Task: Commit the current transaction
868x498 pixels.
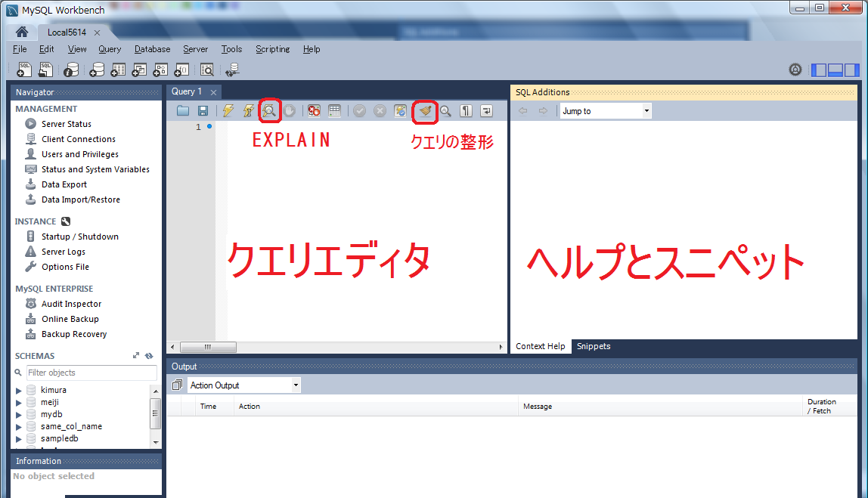Action: pos(360,110)
